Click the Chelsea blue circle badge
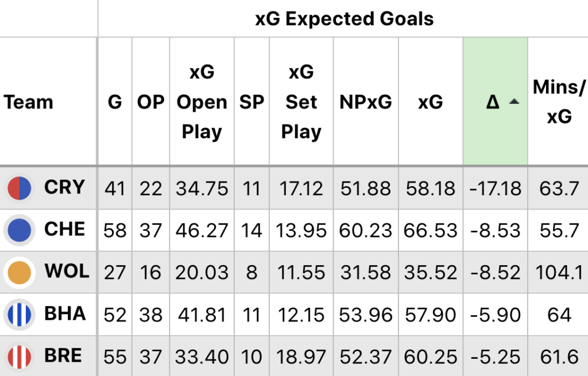This screenshot has width=588, height=376. click(20, 230)
